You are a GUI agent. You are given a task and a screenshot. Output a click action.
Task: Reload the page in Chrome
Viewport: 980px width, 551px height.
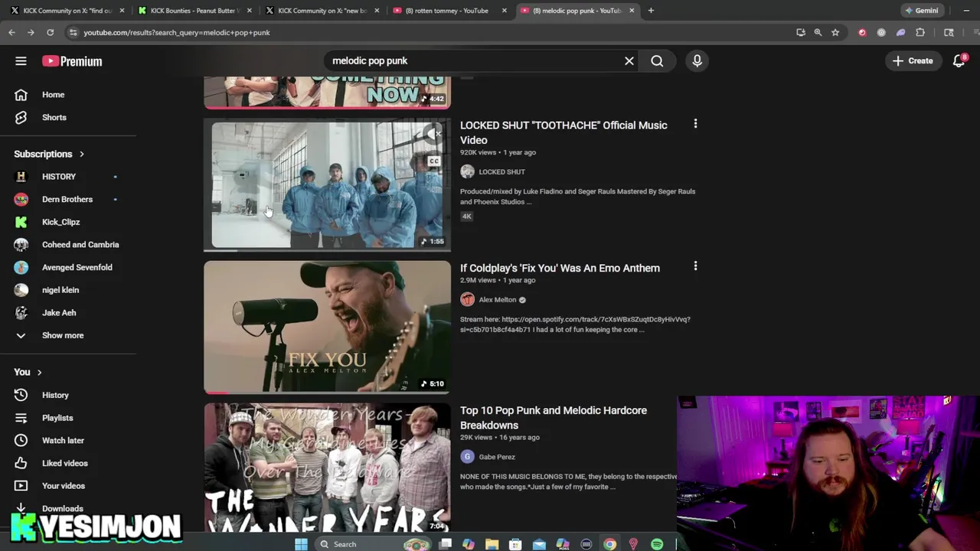[x=50, y=32]
